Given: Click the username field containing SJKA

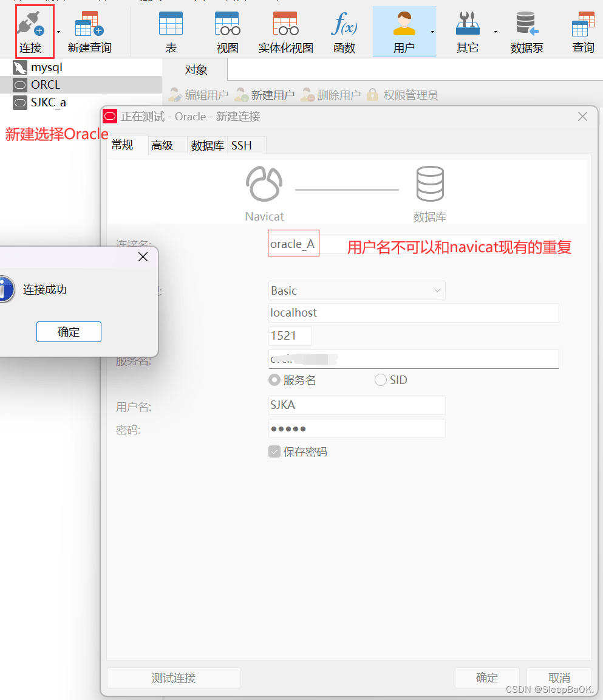Looking at the screenshot, I should coord(357,405).
